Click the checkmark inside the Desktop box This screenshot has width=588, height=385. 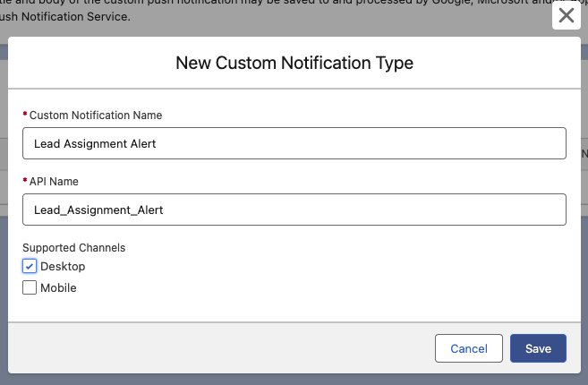[x=30, y=267]
